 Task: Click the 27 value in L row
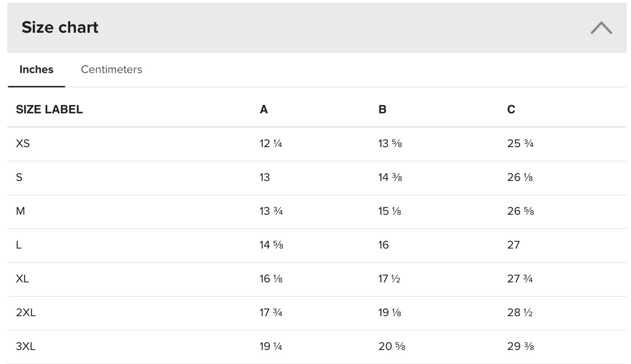tap(513, 245)
